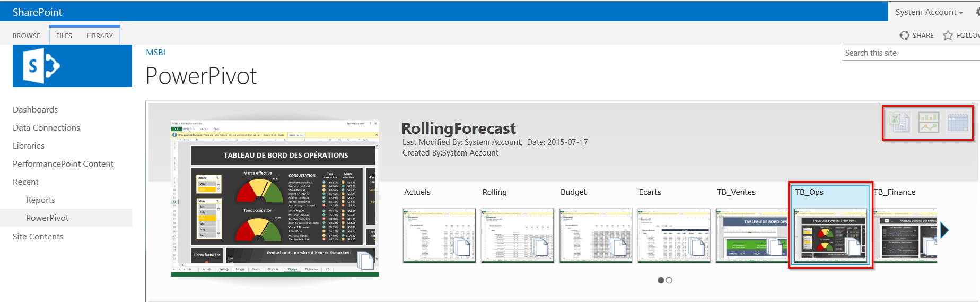The image size is (980, 302).
Task: Click the Share icon button
Action: [904, 36]
